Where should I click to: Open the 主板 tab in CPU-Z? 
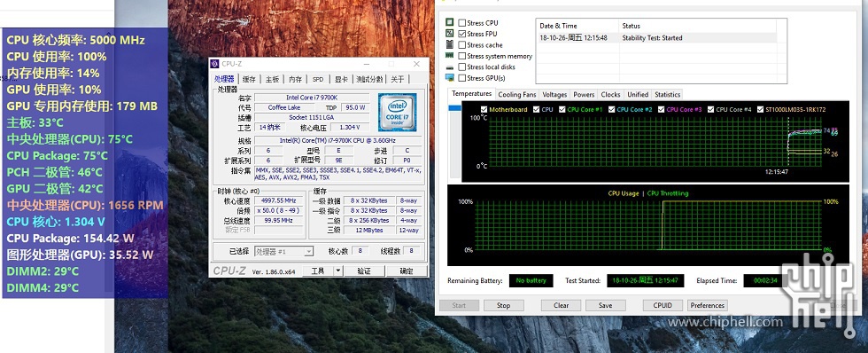coord(272,80)
